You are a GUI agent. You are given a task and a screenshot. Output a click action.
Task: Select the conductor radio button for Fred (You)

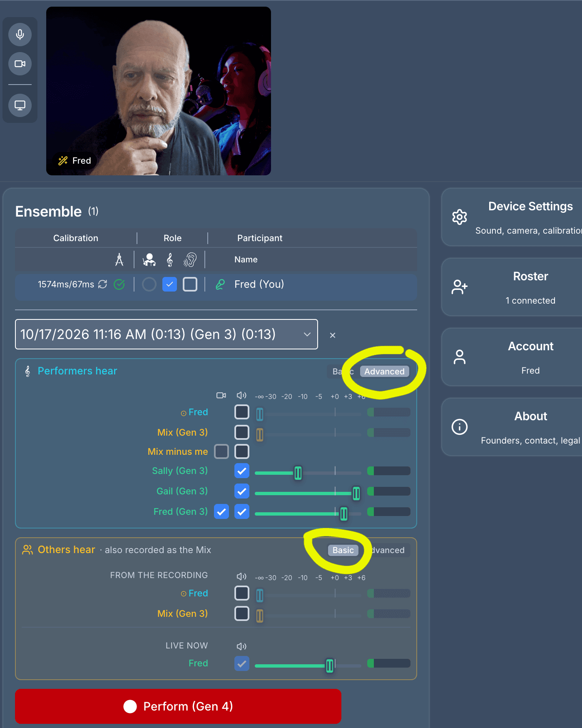pyautogui.click(x=149, y=284)
